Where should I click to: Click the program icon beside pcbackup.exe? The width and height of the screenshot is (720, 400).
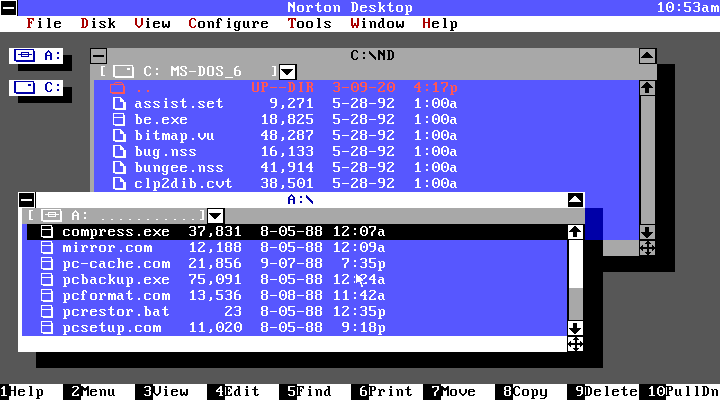tap(47, 280)
